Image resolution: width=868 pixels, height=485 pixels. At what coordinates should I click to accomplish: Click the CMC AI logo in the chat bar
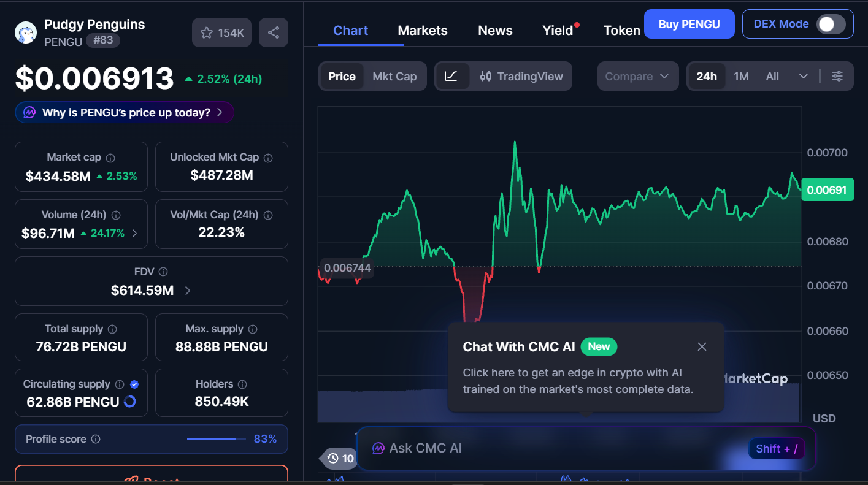pos(377,448)
